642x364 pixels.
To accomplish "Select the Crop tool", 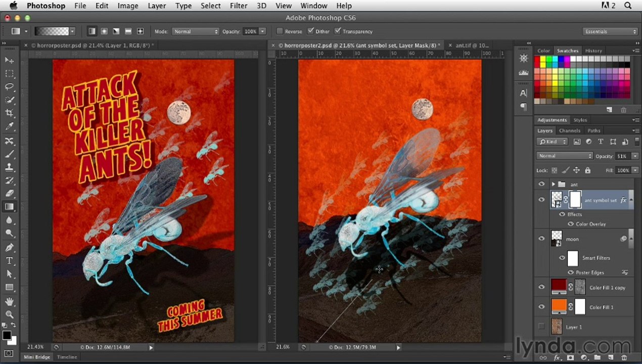I will tap(9, 113).
